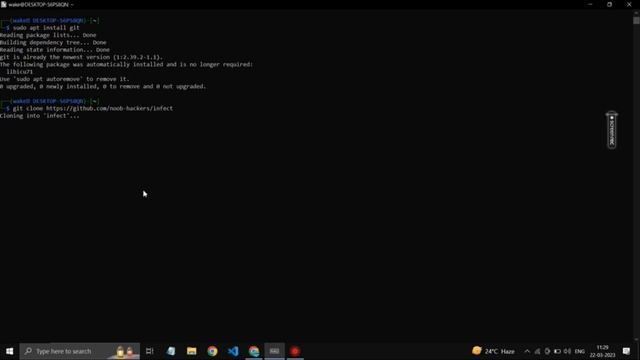
Task: Show hidden system tray icons
Action: pos(527,351)
